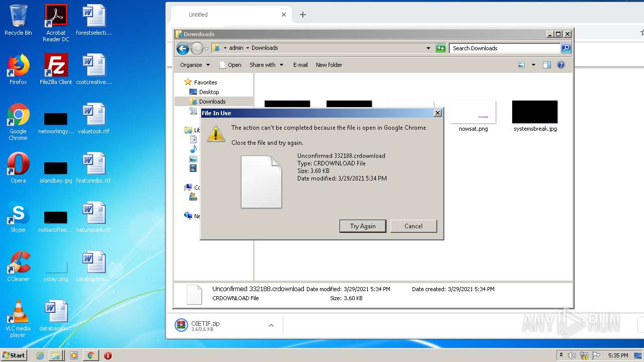Select the nokiacoffee desktop image file

pyautogui.click(x=56, y=220)
